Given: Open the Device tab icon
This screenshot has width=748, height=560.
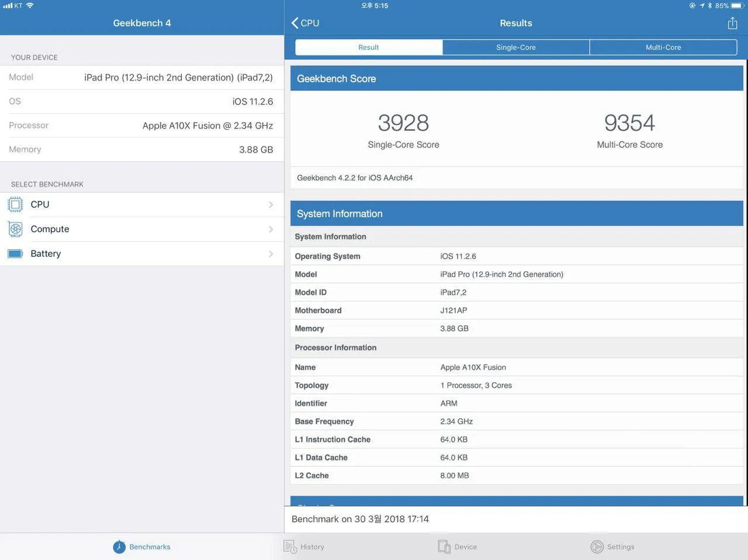Looking at the screenshot, I should [x=444, y=547].
